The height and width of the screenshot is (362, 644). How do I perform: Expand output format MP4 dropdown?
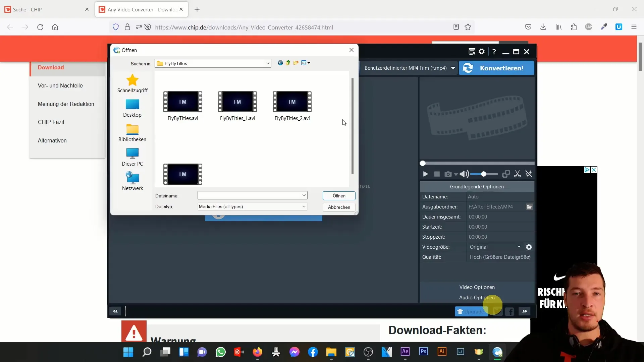point(452,68)
